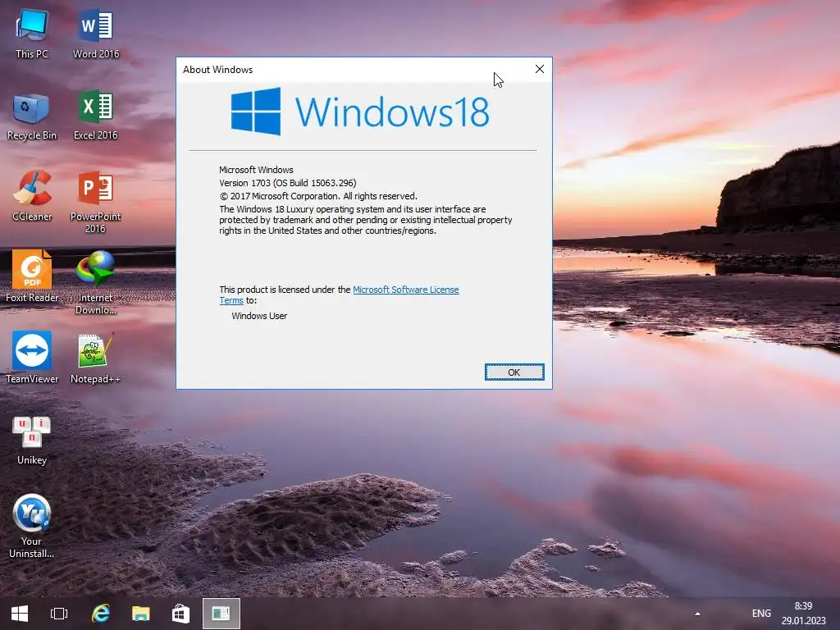Open Task View on the taskbar

coord(59,614)
